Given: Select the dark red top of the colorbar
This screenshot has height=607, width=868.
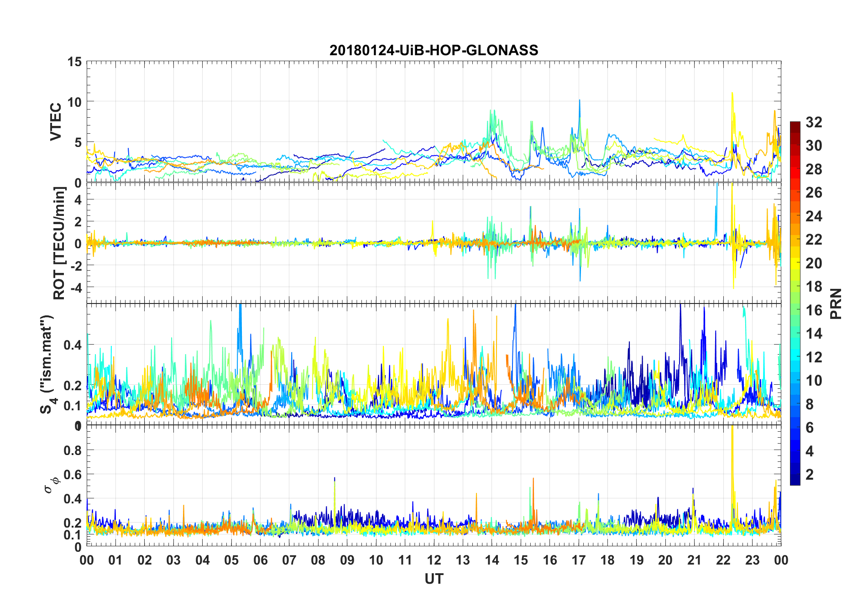Looking at the screenshot, I should point(795,125).
